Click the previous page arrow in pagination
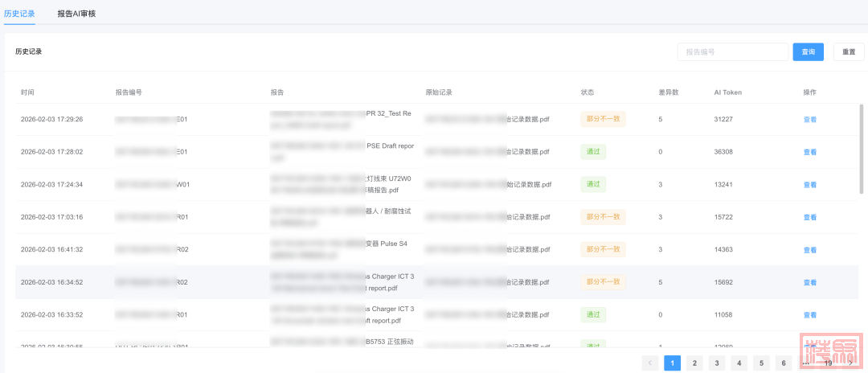The width and height of the screenshot is (868, 373). click(x=650, y=363)
